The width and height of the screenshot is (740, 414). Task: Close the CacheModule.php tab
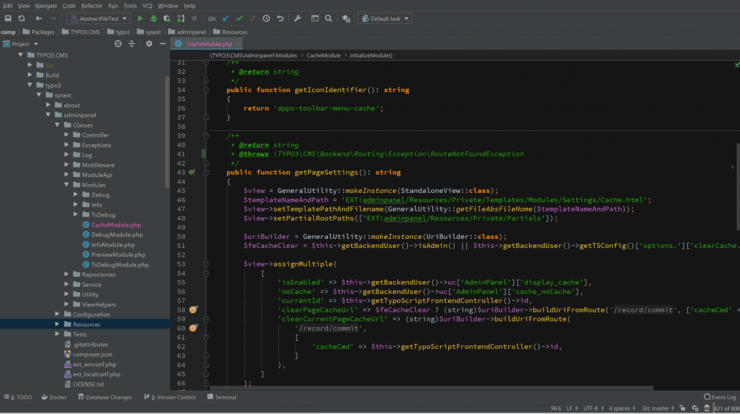[x=237, y=44]
